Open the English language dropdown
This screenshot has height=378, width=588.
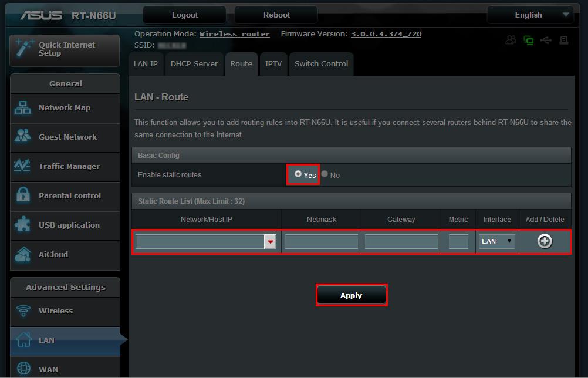click(x=530, y=15)
